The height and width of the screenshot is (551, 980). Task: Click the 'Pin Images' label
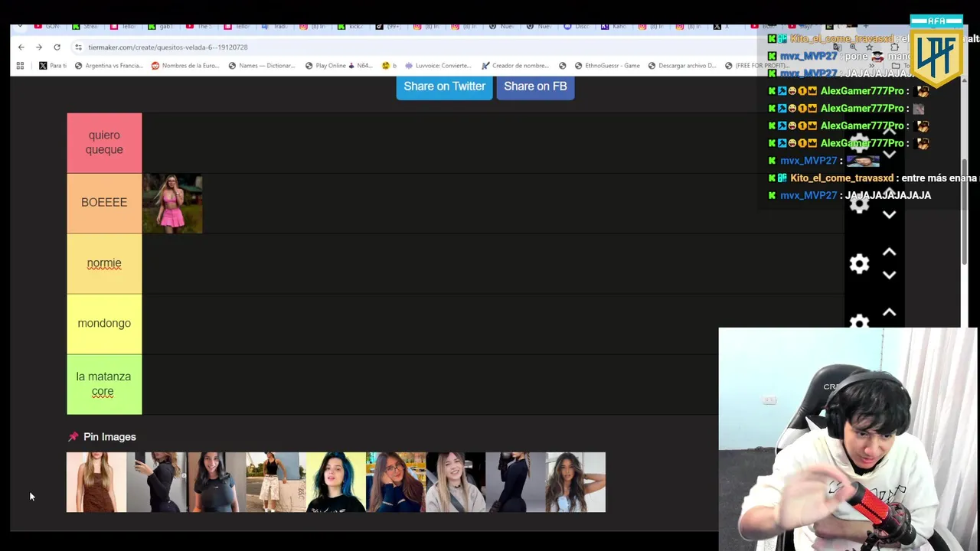tap(109, 437)
